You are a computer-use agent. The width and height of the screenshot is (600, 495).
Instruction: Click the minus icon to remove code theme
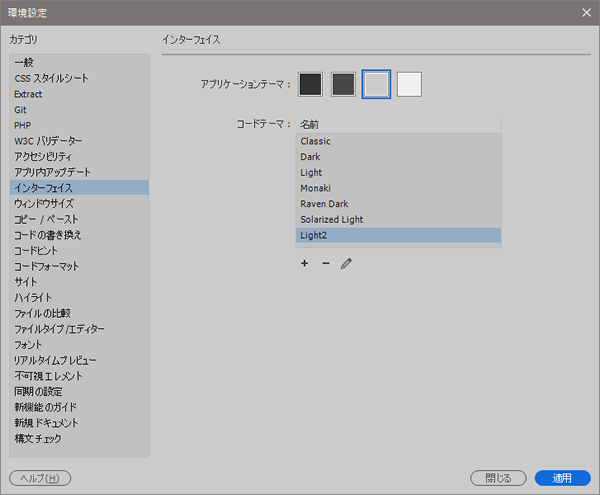pos(326,263)
